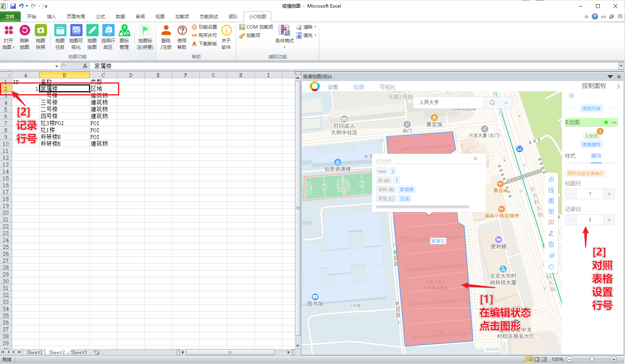This screenshot has height=364, width=625.
Task: Open COM 加载项 dialog
Action: click(x=256, y=27)
